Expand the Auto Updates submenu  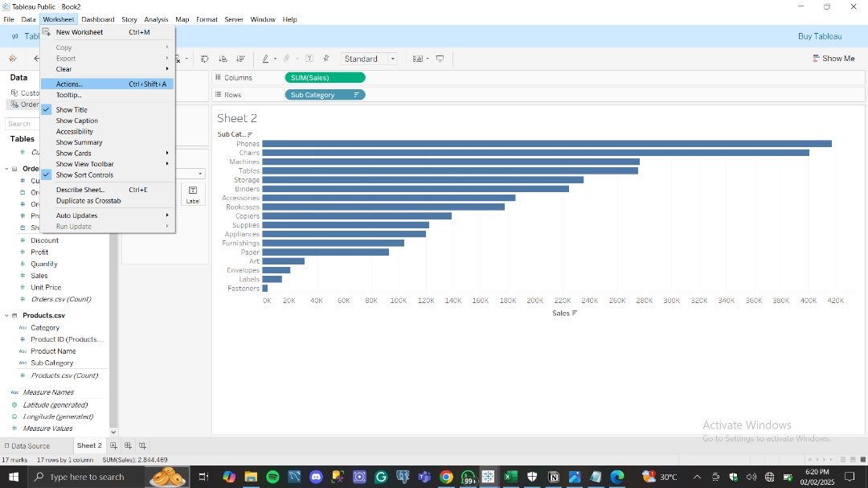coord(108,215)
